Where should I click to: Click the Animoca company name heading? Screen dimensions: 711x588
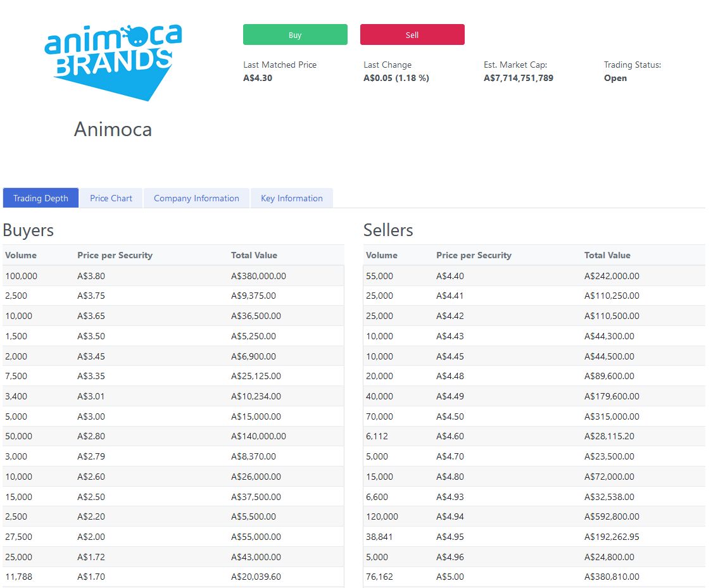pyautogui.click(x=113, y=129)
